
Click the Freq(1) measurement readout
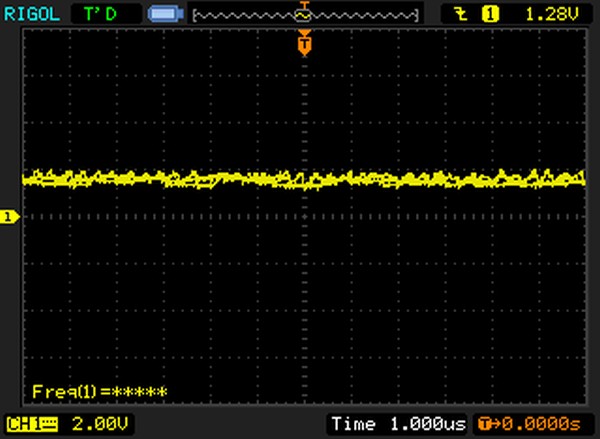tap(99, 391)
